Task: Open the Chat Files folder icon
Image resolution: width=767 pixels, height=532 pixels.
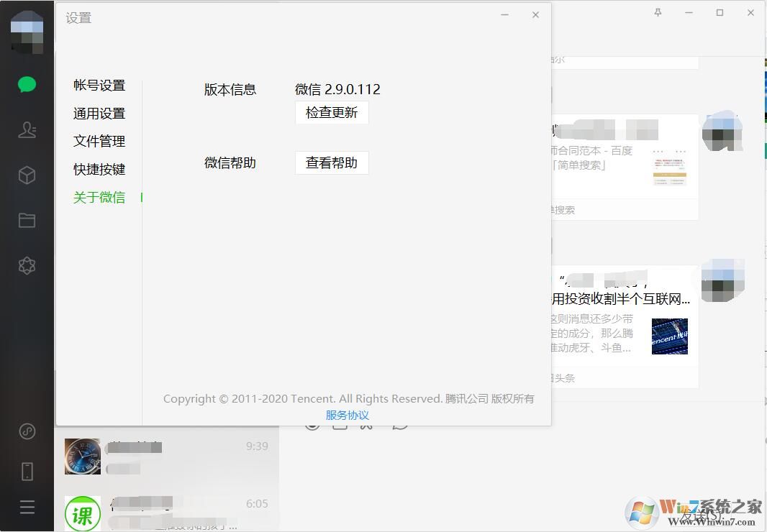Action: point(27,220)
